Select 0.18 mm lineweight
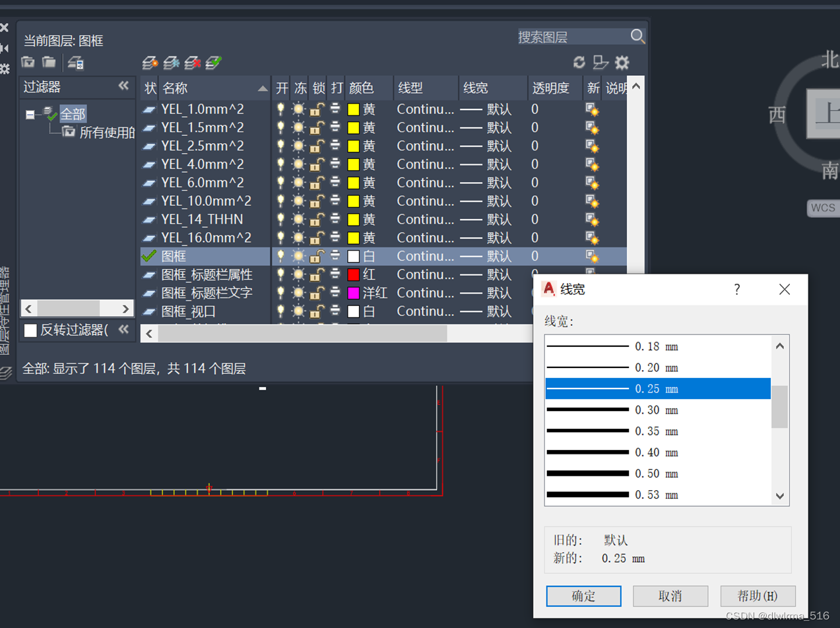The width and height of the screenshot is (840, 628). tap(658, 346)
